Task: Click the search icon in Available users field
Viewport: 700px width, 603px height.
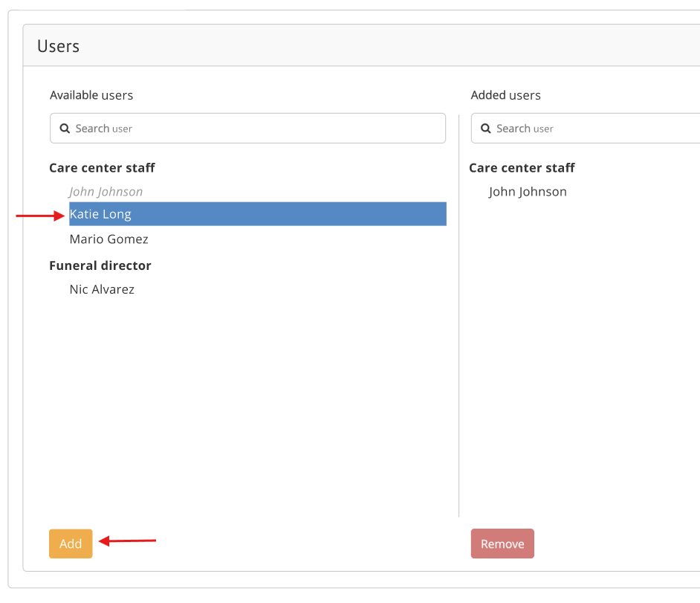Action: (65, 128)
